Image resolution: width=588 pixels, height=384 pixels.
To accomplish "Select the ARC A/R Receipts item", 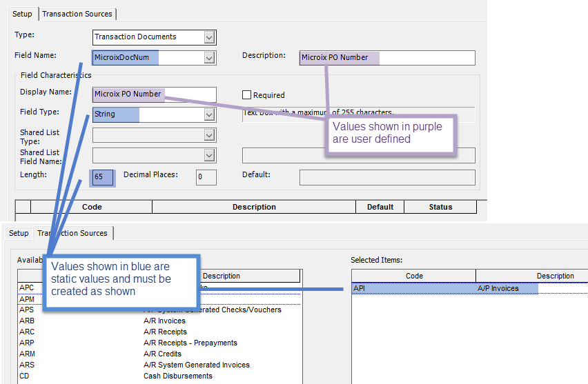I will tap(159, 332).
